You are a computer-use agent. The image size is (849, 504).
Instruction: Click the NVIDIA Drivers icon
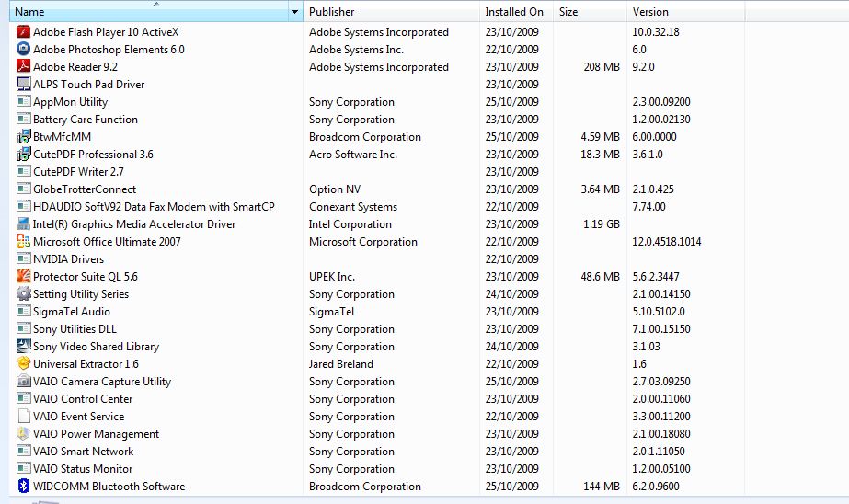pos(23,258)
